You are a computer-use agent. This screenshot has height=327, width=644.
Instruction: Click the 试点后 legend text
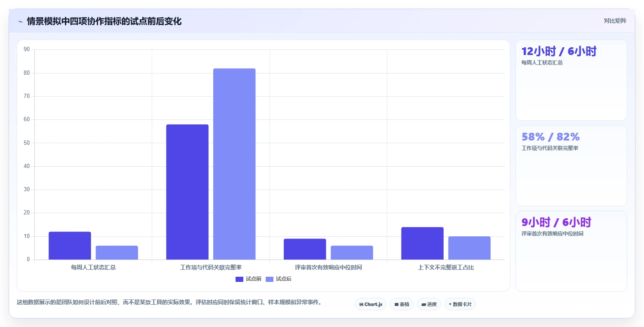(x=284, y=279)
